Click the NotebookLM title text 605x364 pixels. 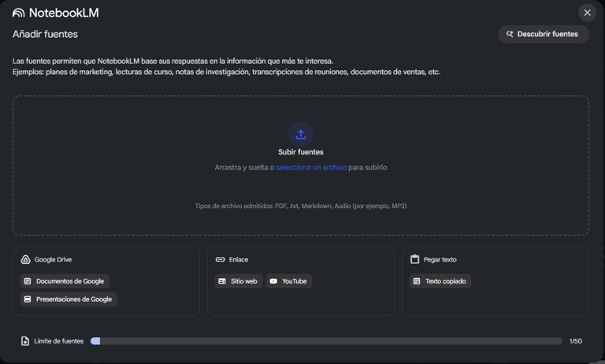[64, 13]
